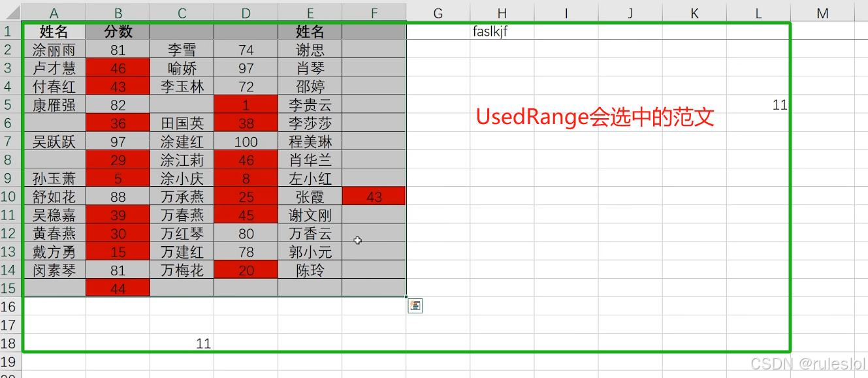Click the red cell with value 15
The height and width of the screenshot is (378, 868).
[118, 251]
